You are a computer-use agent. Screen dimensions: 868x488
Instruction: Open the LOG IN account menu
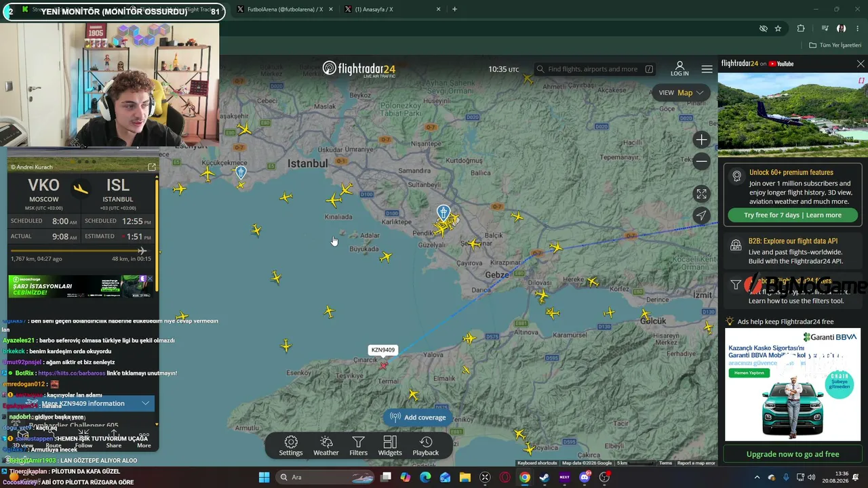(679, 68)
